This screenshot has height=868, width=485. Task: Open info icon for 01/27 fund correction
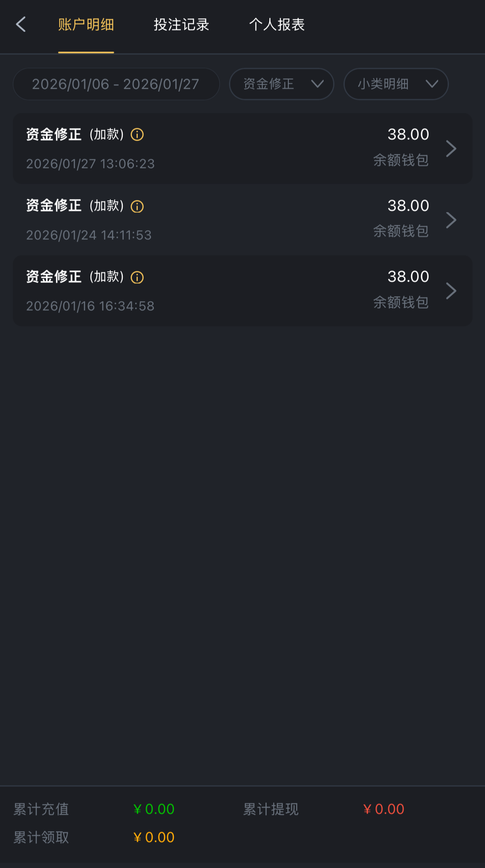click(x=137, y=135)
